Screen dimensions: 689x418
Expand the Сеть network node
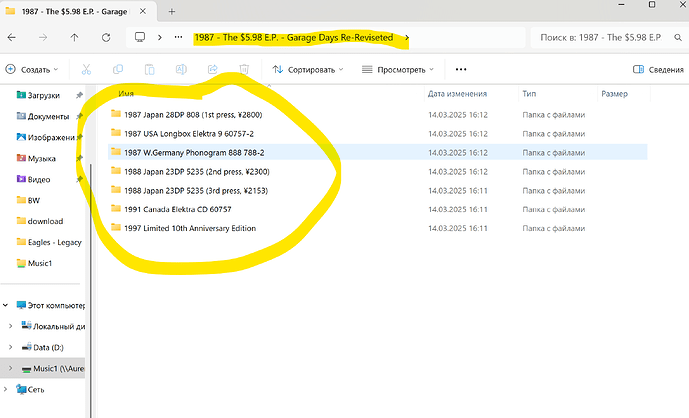(6, 389)
